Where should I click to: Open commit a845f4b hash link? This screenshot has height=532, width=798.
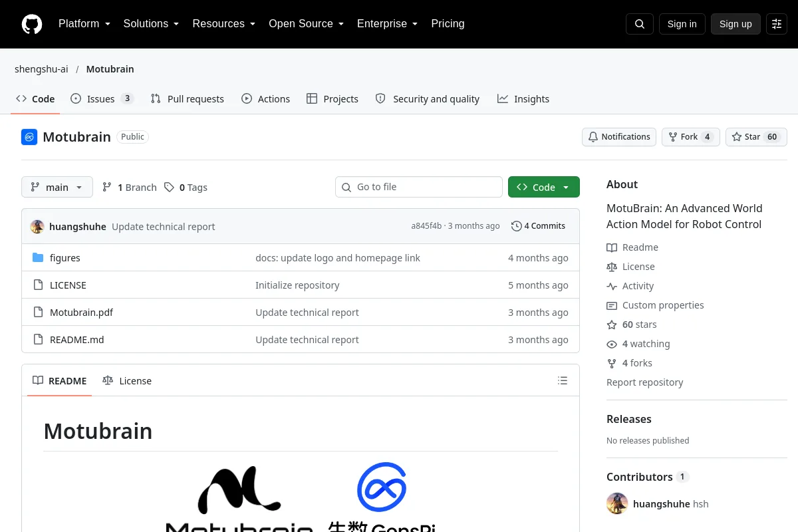426,226
